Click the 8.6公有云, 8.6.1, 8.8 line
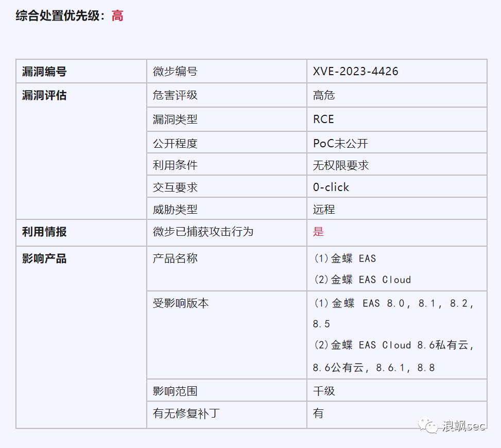 [374, 368]
